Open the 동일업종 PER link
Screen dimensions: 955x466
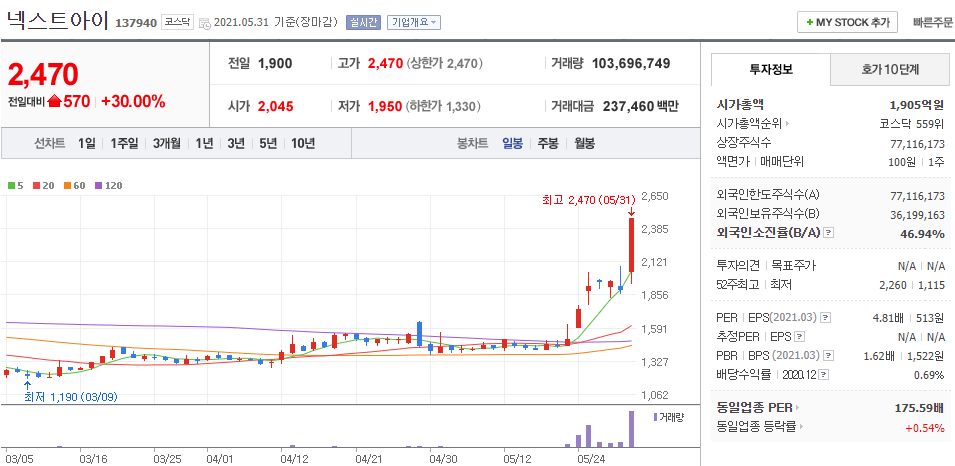(758, 408)
